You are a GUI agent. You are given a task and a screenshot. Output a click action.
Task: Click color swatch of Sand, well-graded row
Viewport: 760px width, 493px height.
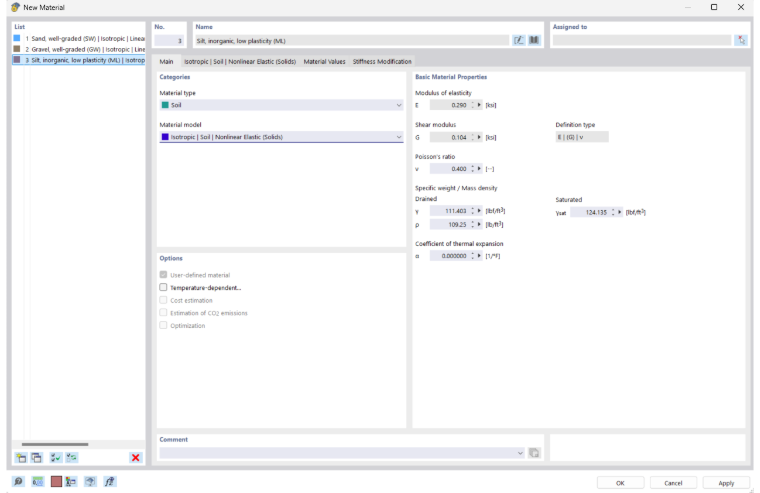17,38
